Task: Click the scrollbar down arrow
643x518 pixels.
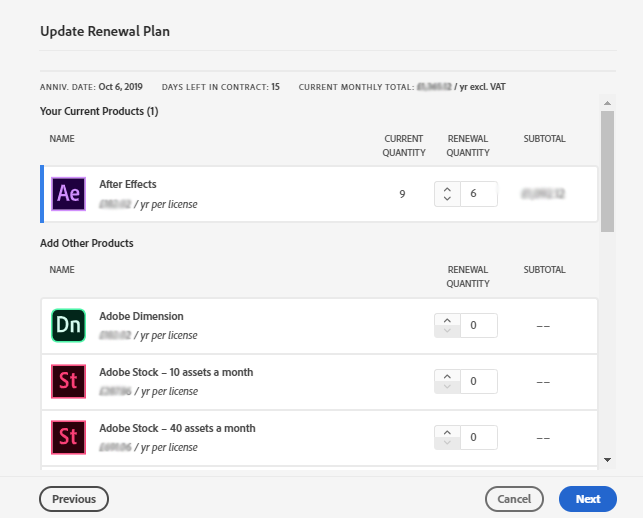Action: tap(607, 459)
